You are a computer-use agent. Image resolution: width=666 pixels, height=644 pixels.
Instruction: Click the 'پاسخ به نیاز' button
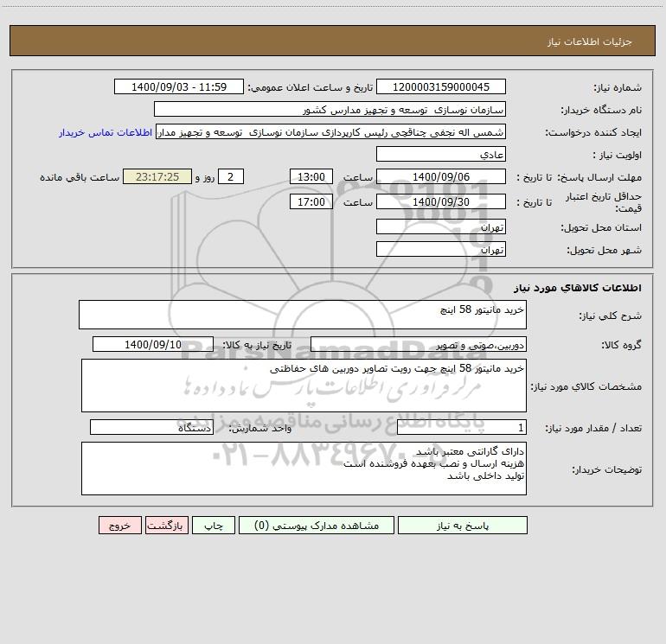coord(463,526)
